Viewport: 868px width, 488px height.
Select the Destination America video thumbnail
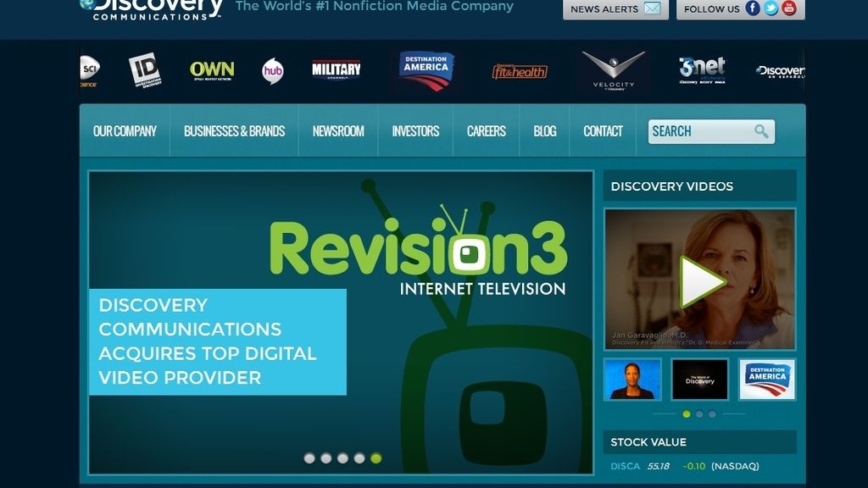(x=767, y=379)
